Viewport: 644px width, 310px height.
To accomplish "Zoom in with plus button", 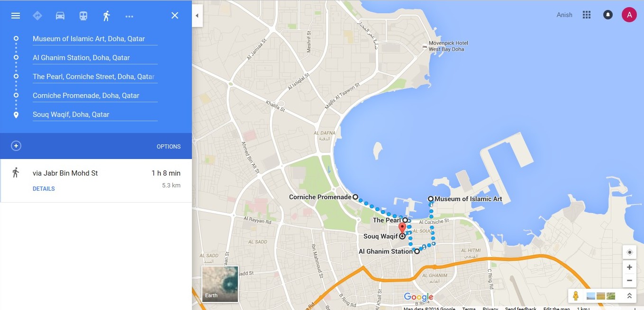I will coord(629,267).
